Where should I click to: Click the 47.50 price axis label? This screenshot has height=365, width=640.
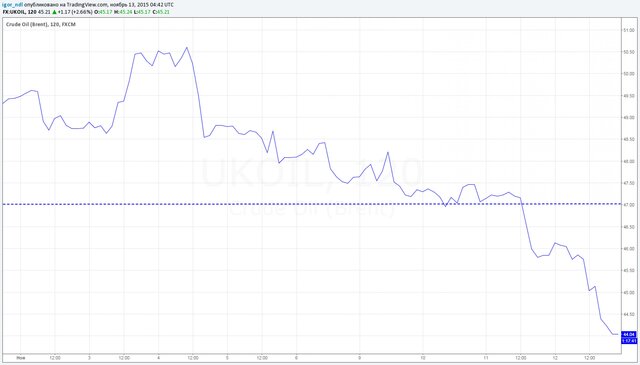tap(629, 183)
